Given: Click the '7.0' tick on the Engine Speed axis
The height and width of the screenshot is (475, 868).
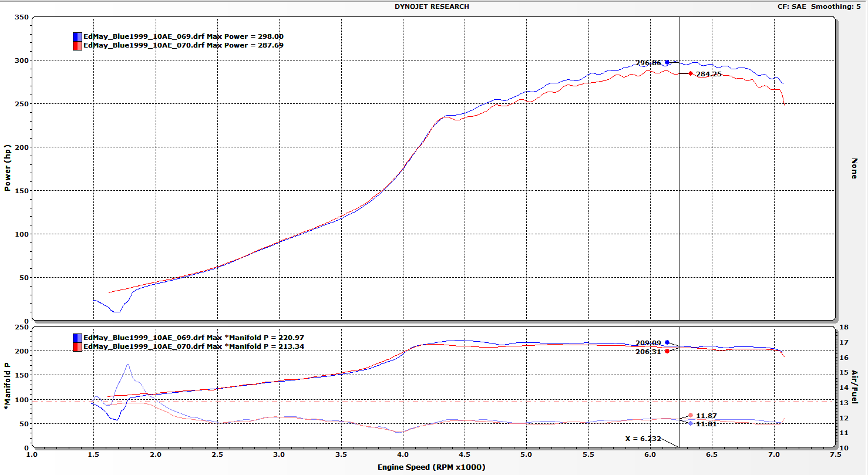Looking at the screenshot, I should [773, 454].
